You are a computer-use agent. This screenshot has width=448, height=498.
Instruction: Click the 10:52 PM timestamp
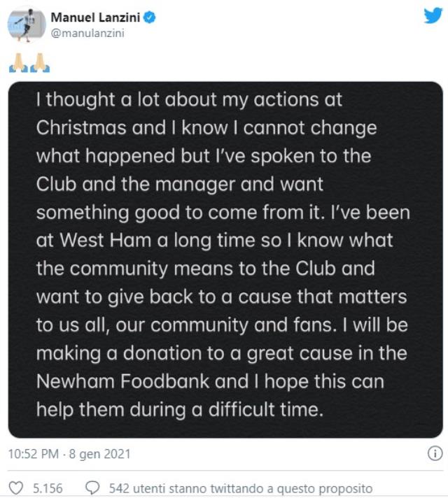pyautogui.click(x=33, y=454)
